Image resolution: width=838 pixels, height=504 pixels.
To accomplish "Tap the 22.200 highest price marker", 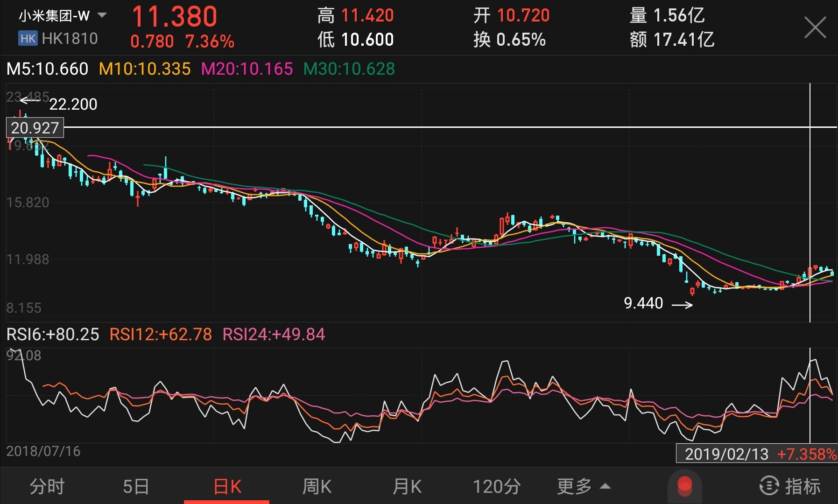I will point(73,104).
